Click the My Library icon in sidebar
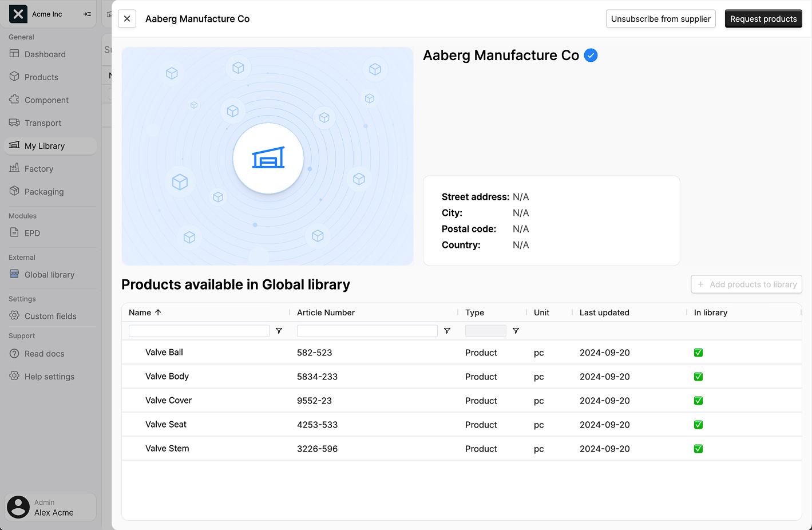This screenshot has width=812, height=530. click(14, 145)
